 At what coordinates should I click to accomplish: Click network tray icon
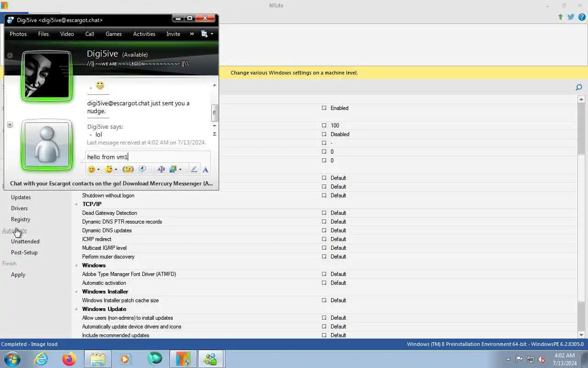tap(531, 359)
